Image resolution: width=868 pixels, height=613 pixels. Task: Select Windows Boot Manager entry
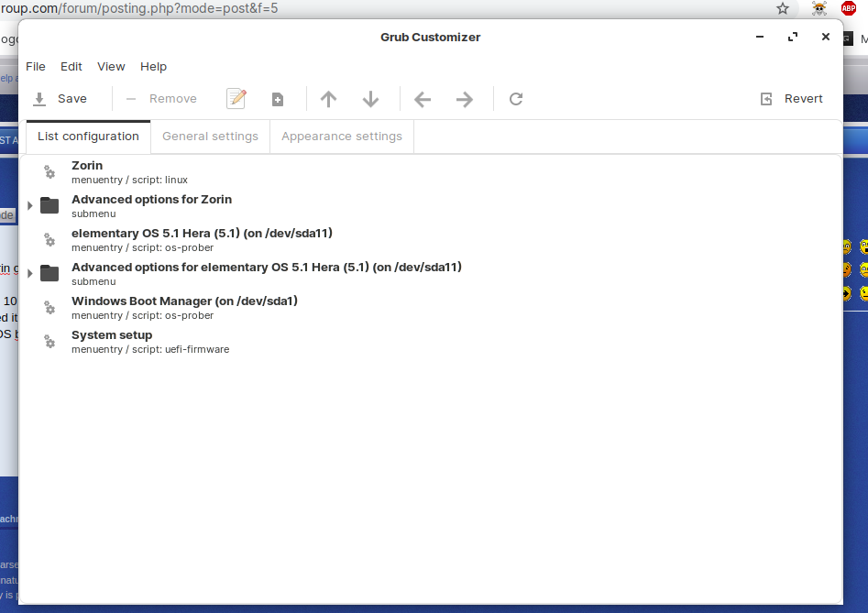pos(184,307)
